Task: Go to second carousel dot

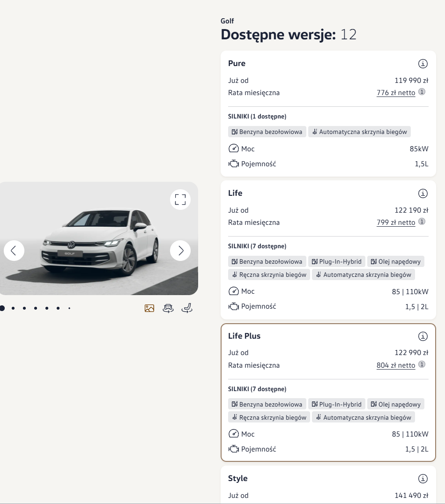Action: 13,308
